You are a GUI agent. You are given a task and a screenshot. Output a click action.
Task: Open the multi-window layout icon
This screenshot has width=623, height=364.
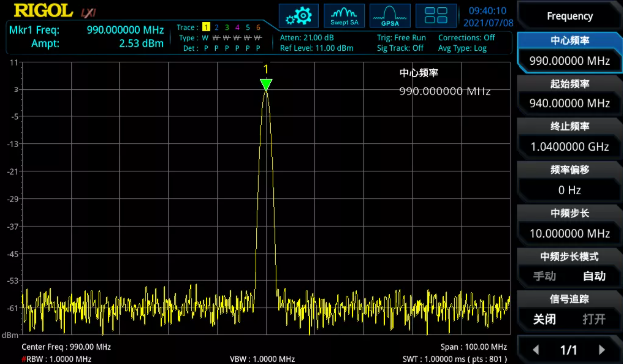coord(436,16)
